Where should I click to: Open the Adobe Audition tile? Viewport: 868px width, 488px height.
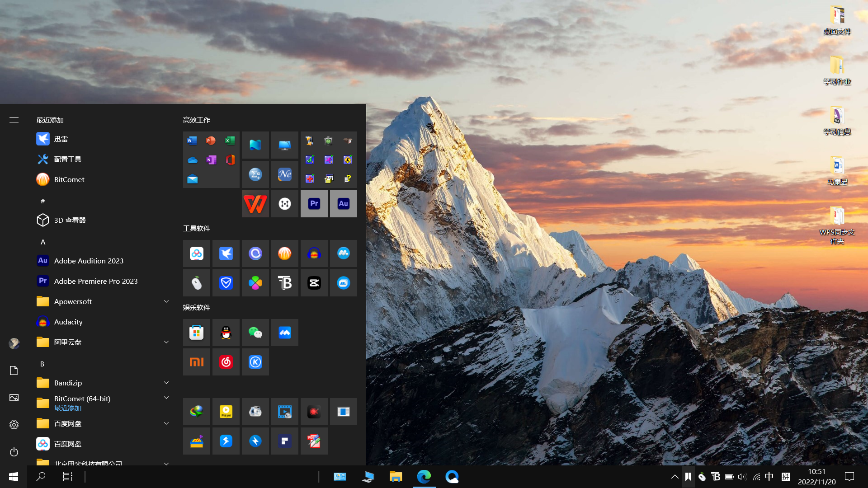click(343, 204)
